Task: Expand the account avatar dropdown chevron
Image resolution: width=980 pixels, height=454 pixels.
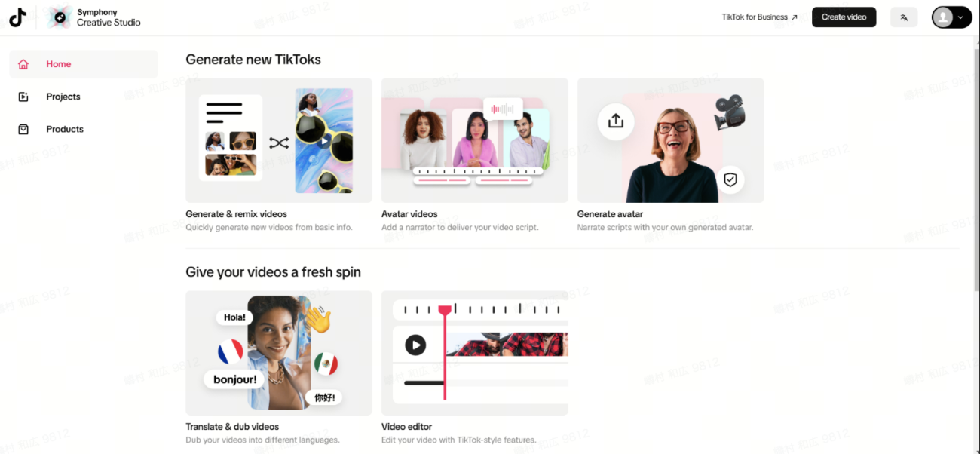Action: coord(960,17)
